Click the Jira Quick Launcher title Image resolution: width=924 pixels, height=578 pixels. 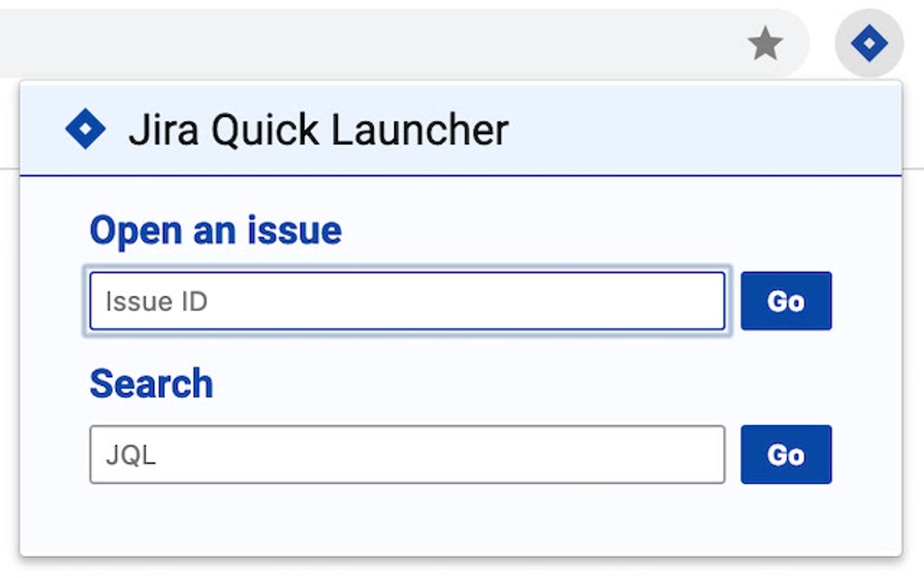click(318, 130)
